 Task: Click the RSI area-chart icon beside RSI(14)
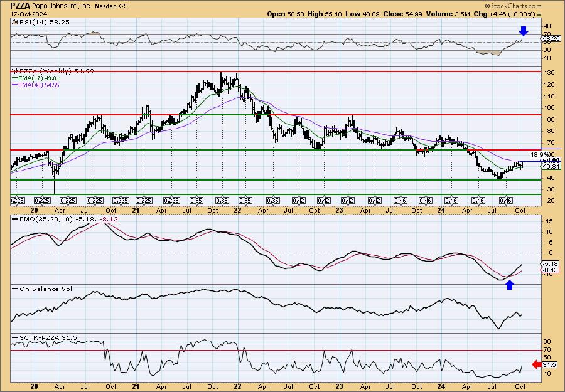pos(14,22)
